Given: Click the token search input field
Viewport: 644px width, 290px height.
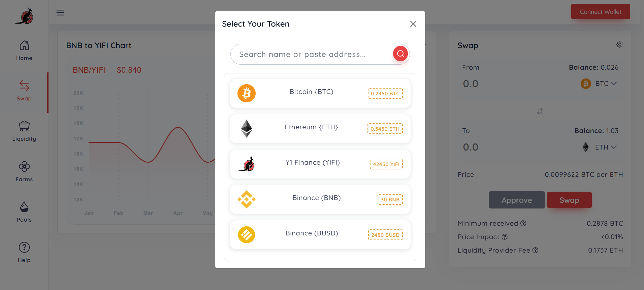Looking at the screenshot, I should pyautogui.click(x=310, y=54).
